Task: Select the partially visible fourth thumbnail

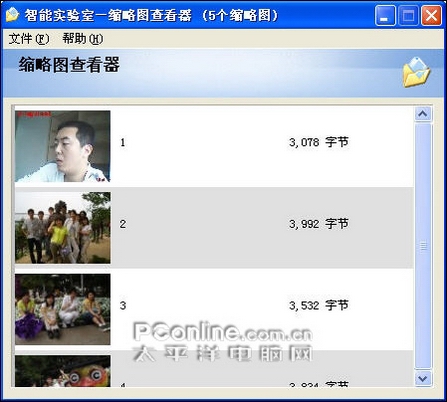Action: tap(63, 371)
